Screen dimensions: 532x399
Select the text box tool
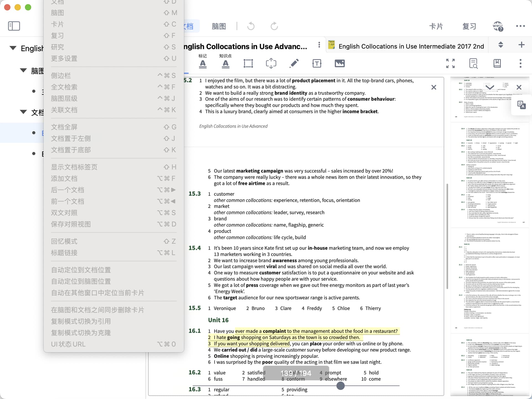click(317, 63)
